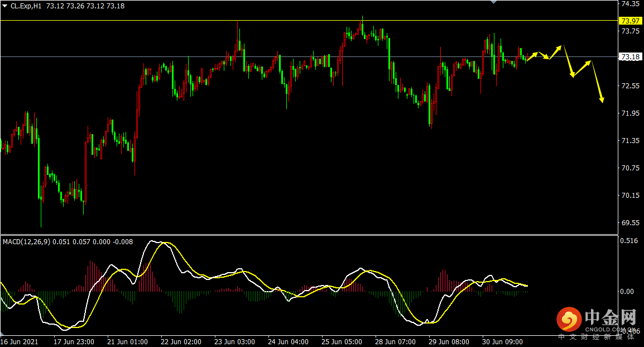The width and height of the screenshot is (644, 347).
Task: Click the OHLC values 73.12 73.26 73.12 73.18
Action: tap(85, 6)
